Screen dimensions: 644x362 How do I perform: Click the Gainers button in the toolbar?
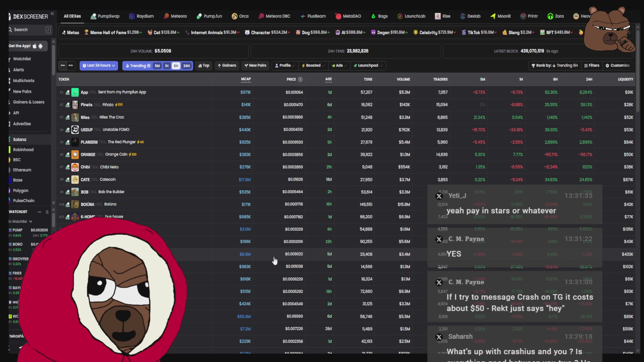227,65
